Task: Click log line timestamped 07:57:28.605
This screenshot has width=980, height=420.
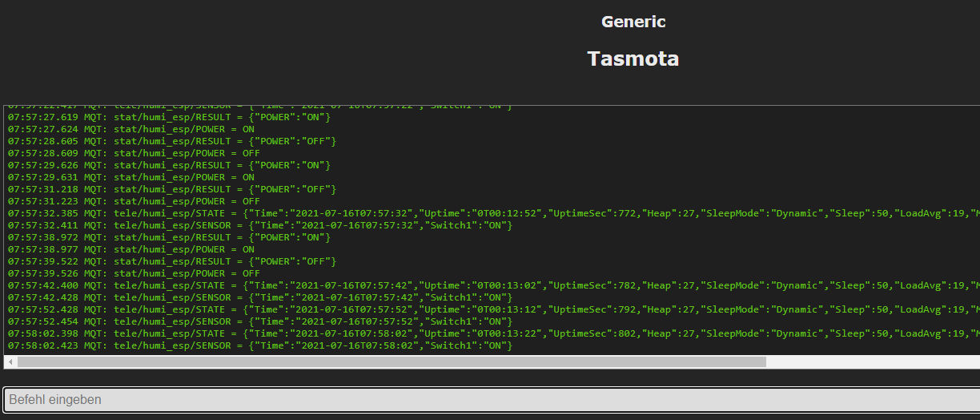Action: click(x=172, y=141)
